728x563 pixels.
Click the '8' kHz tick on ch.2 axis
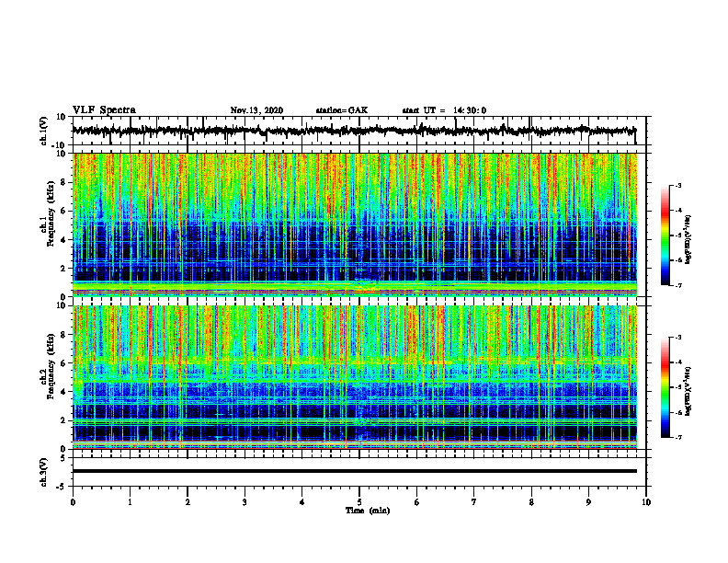click(x=63, y=335)
